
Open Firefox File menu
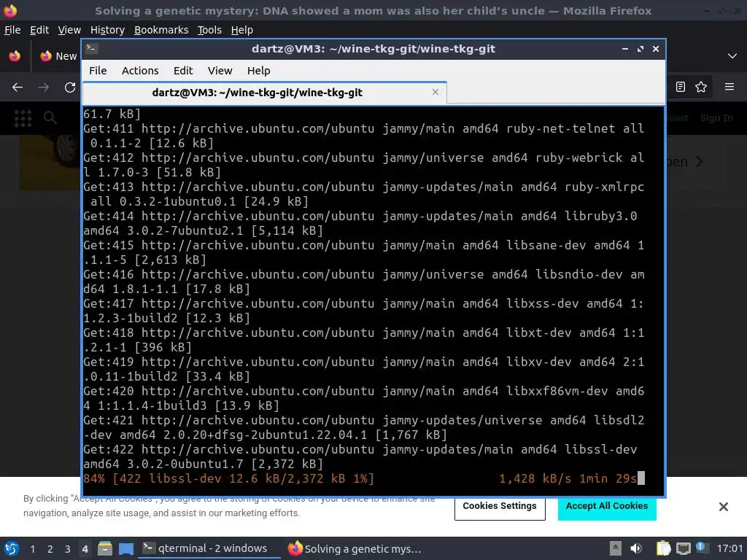(x=12, y=29)
